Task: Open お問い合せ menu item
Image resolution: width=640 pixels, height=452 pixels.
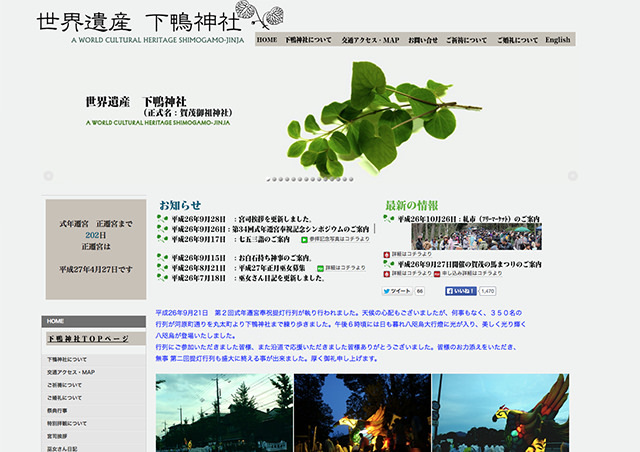Action: tap(423, 40)
